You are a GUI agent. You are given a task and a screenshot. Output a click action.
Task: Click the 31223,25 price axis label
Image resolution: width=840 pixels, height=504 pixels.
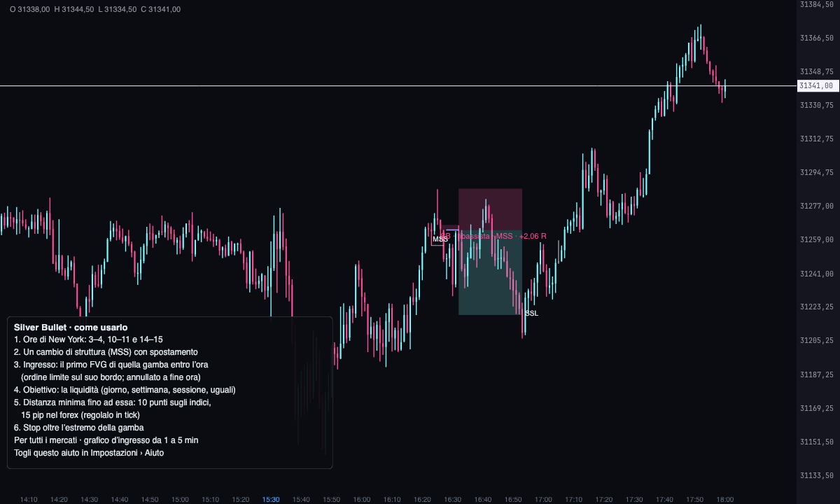816,307
